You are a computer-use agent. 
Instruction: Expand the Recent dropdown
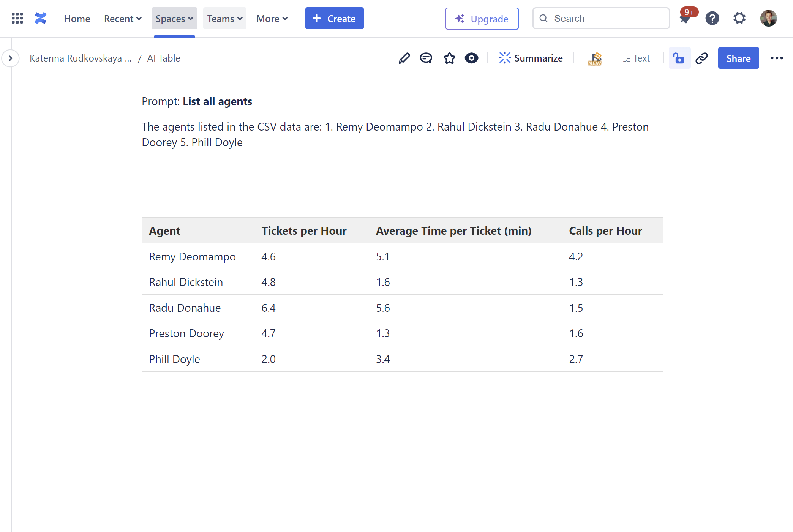point(123,18)
